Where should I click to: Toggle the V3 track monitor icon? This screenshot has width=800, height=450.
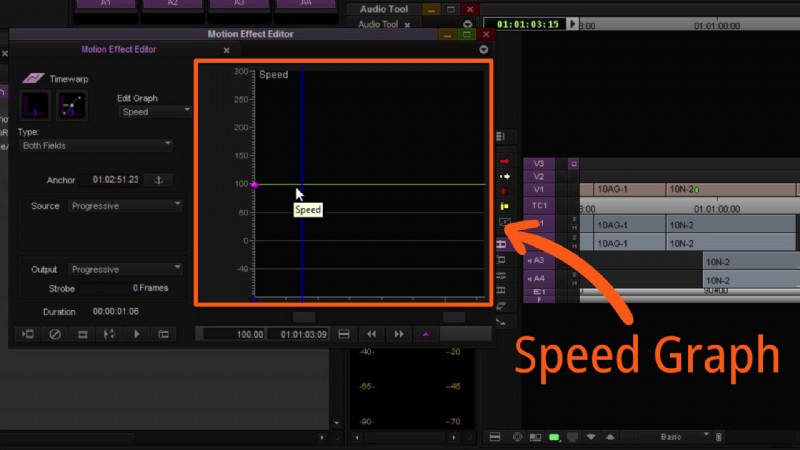click(x=574, y=163)
